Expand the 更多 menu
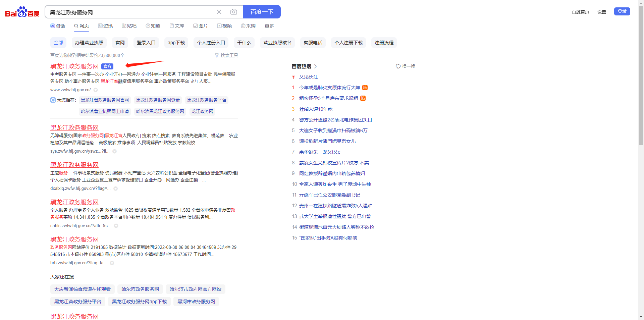The width and height of the screenshot is (644, 320). [269, 26]
